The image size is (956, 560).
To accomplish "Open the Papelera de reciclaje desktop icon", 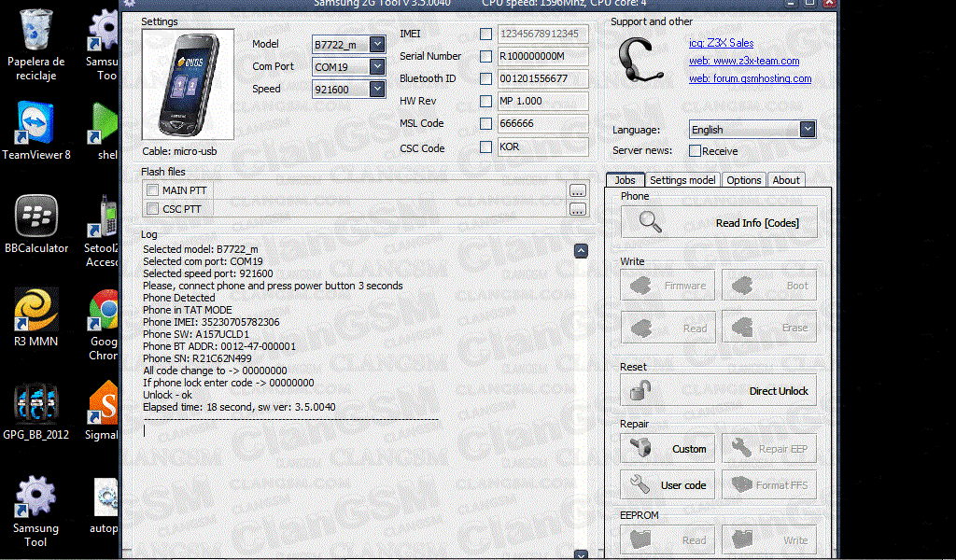I will (x=36, y=46).
